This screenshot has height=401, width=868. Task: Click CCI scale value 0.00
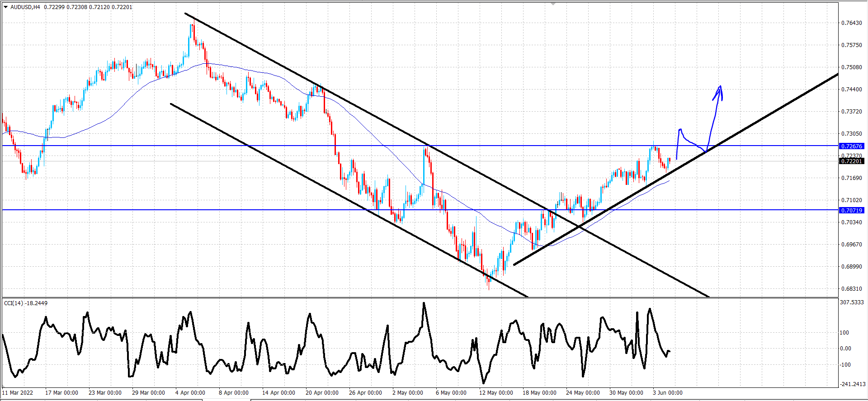click(x=845, y=349)
